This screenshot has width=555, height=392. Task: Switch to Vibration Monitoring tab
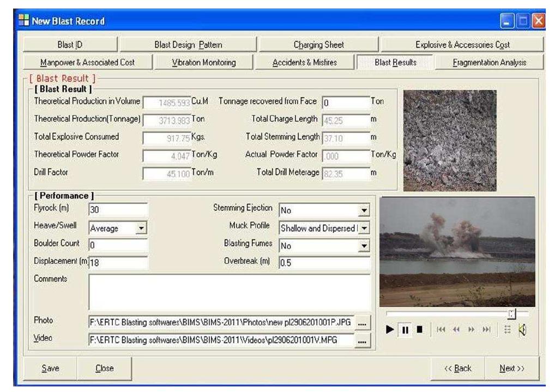204,62
